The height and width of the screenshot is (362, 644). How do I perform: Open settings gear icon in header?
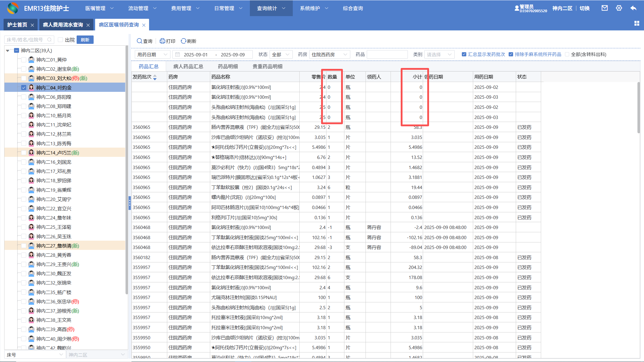(619, 8)
